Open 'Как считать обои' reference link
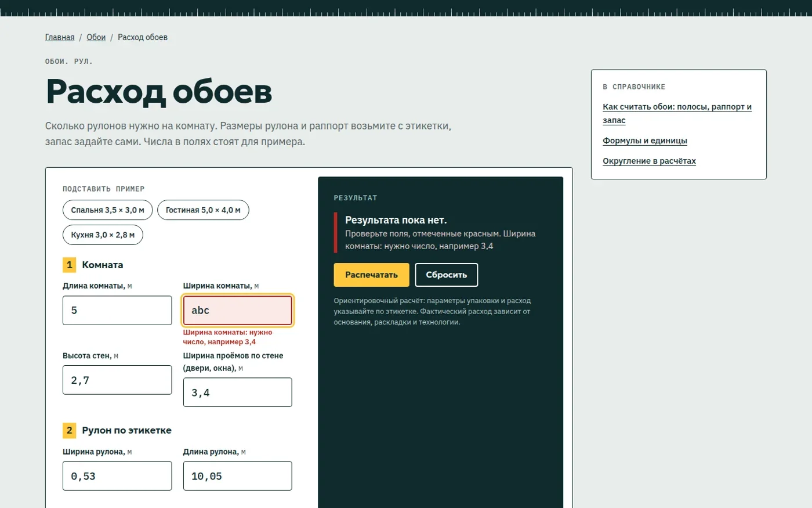812x508 pixels. [x=677, y=113]
